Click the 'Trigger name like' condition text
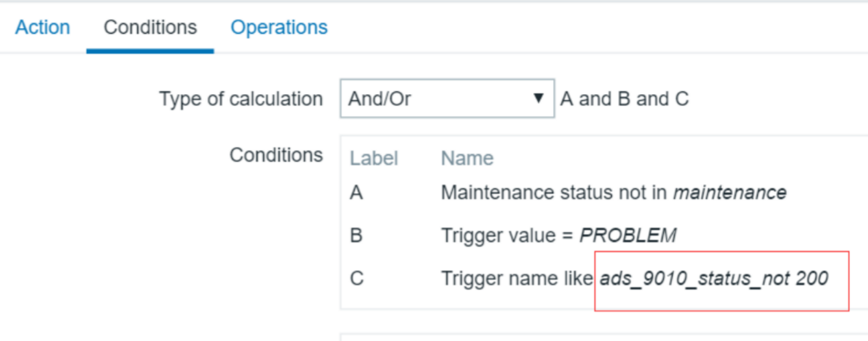This screenshot has width=868, height=341. pos(516,278)
